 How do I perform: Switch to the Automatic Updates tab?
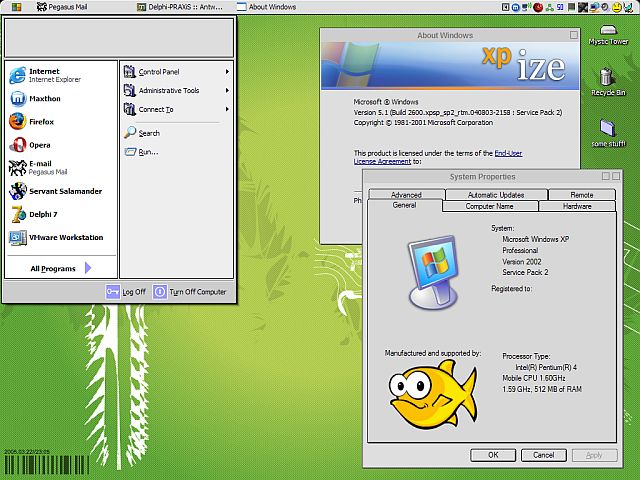tap(496, 195)
